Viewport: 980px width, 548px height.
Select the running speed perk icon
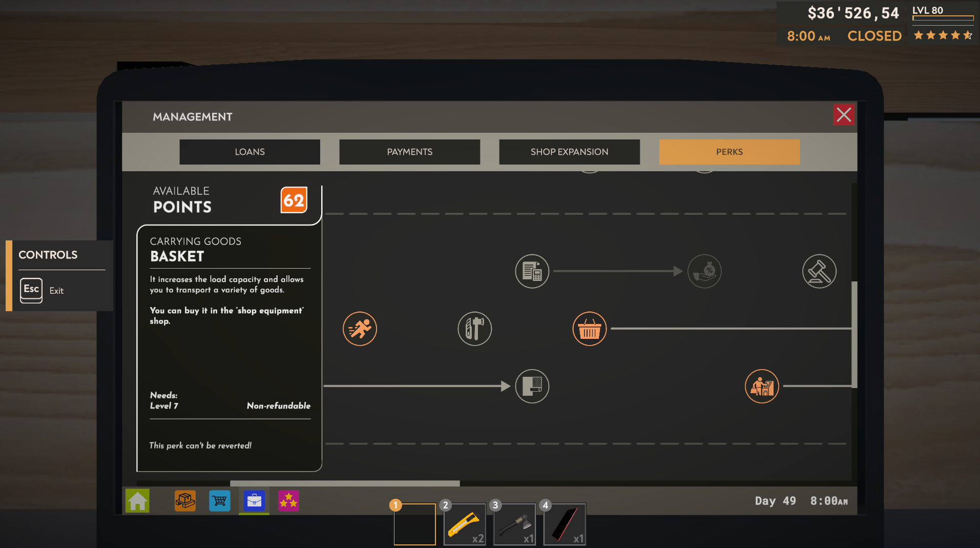point(360,329)
